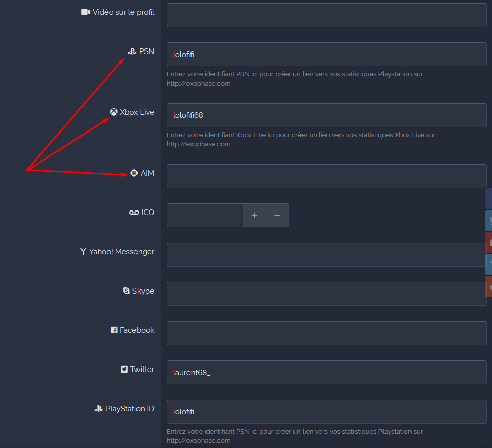Click the Facebook logo icon beside label
Screen dimensions: 492x448
tap(114, 330)
